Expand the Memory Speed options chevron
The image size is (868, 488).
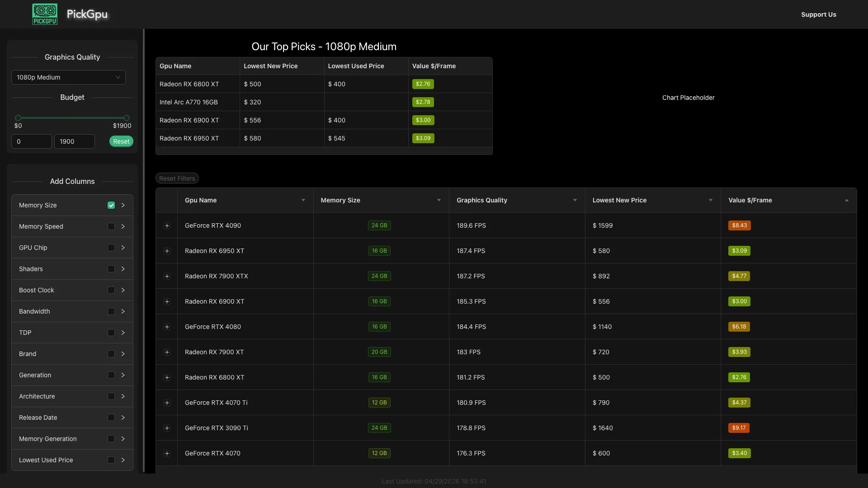pyautogui.click(x=123, y=226)
